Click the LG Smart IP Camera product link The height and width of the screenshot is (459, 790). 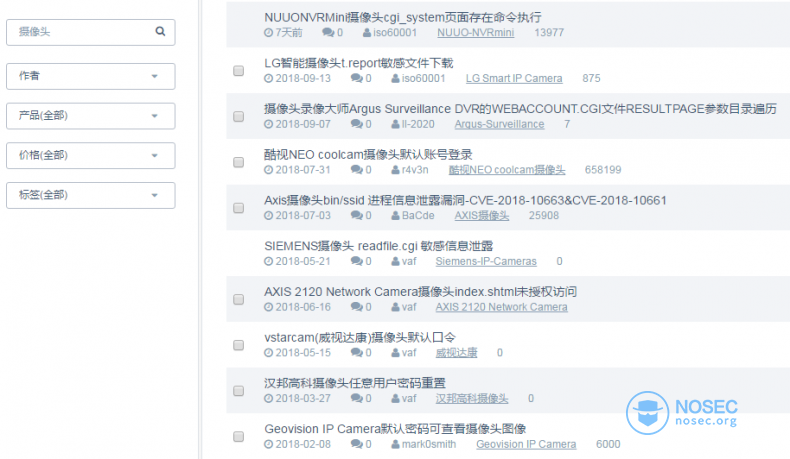point(514,79)
